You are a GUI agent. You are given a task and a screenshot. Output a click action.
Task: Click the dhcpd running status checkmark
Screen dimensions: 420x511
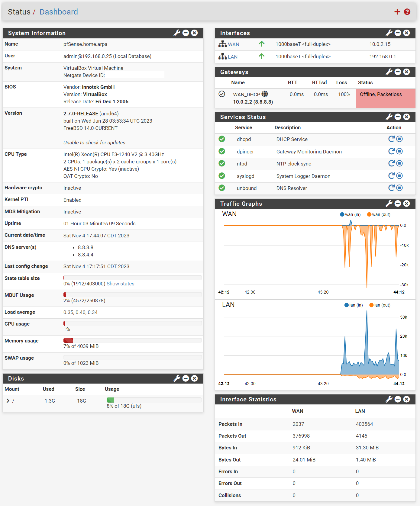(222, 139)
